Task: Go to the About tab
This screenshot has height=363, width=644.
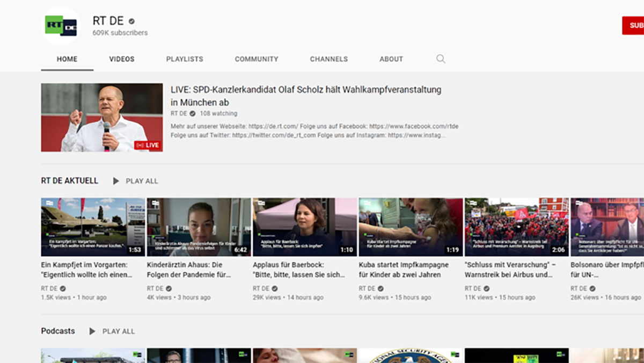Action: (391, 59)
